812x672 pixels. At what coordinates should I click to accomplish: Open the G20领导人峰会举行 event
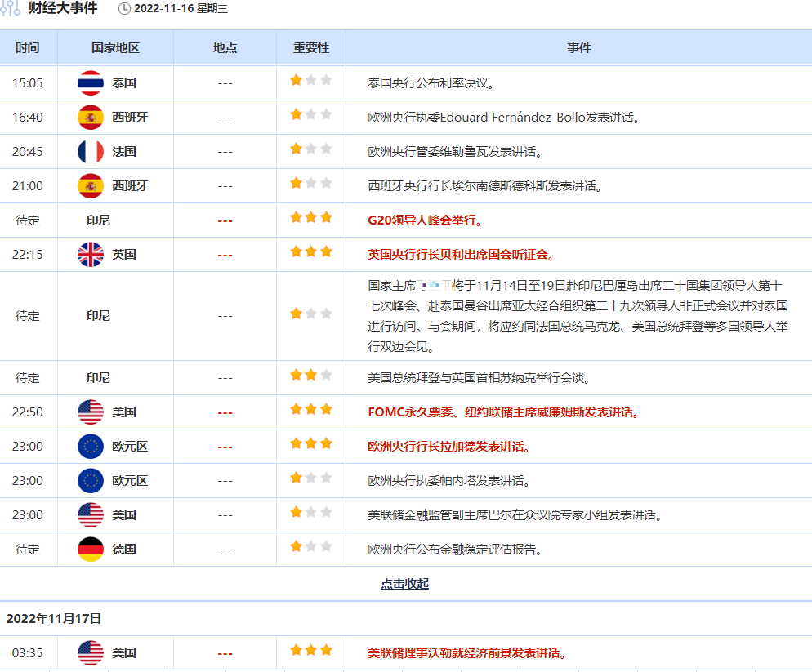(425, 220)
